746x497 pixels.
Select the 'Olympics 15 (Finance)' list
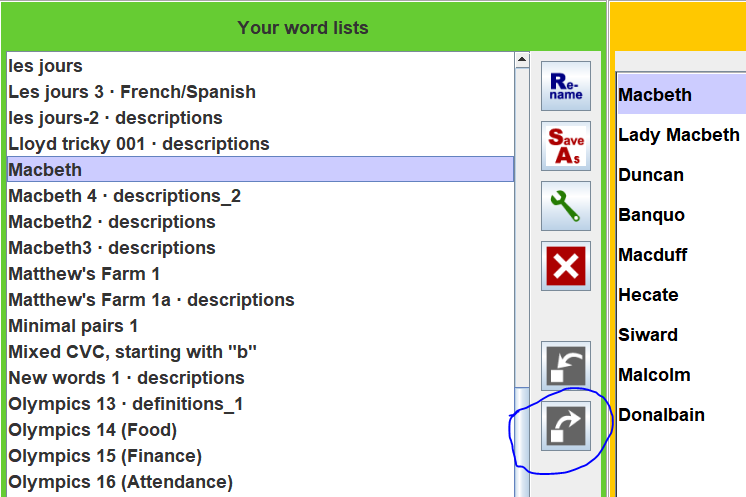(261, 456)
